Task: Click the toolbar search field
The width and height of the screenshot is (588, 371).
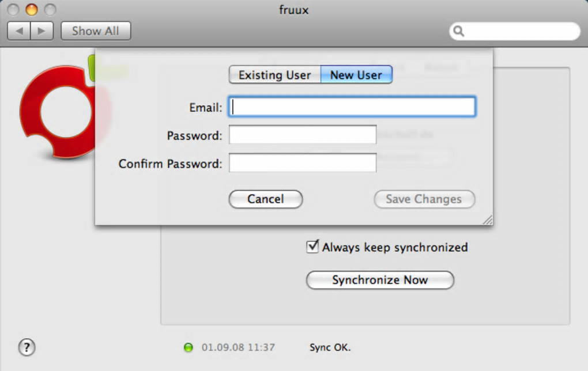Action: pyautogui.click(x=519, y=31)
